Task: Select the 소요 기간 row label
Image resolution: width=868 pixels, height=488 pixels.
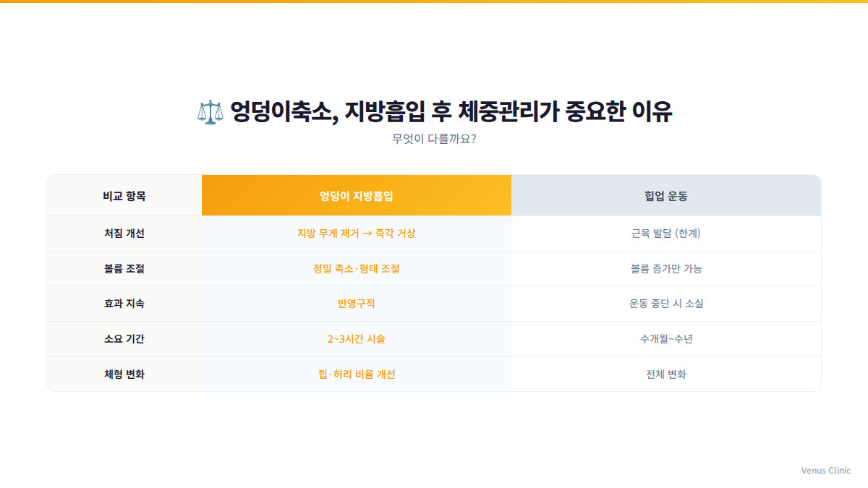Action: pyautogui.click(x=124, y=339)
